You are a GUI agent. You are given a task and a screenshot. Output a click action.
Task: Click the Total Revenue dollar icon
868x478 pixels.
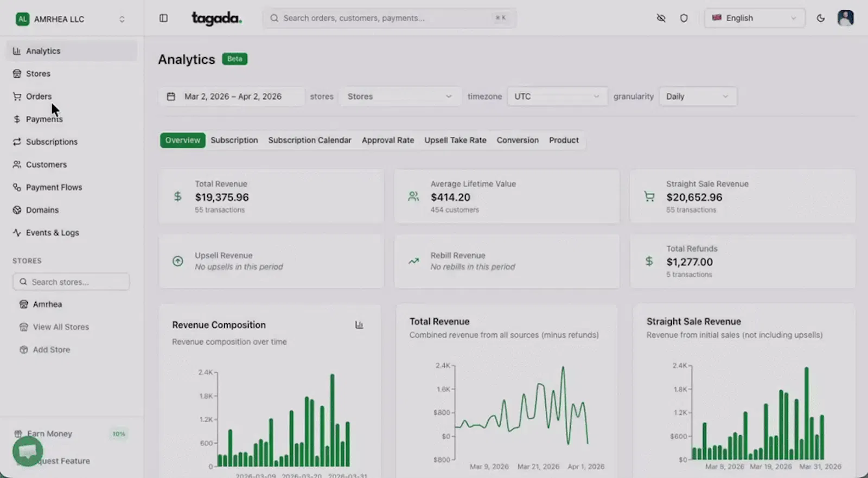tap(177, 196)
